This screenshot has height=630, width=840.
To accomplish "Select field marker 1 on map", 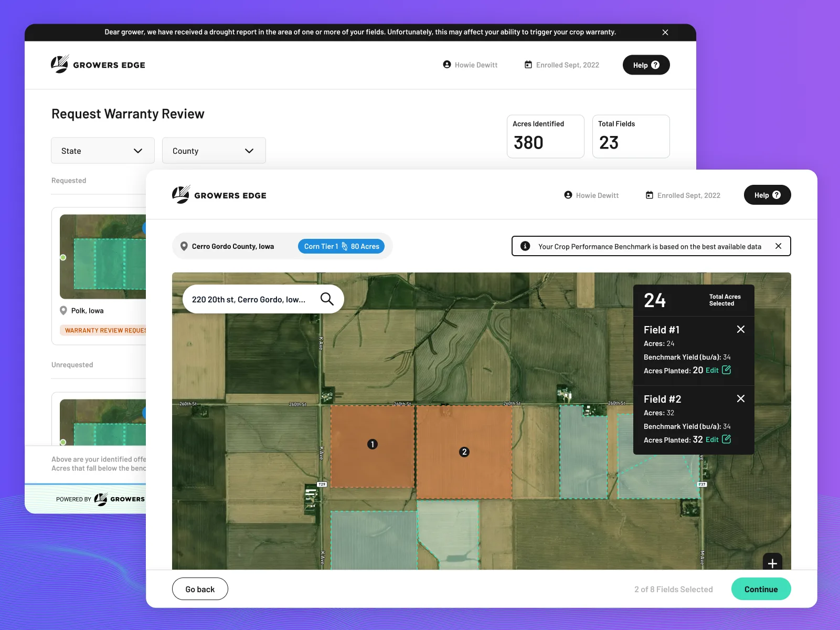I will tap(373, 444).
